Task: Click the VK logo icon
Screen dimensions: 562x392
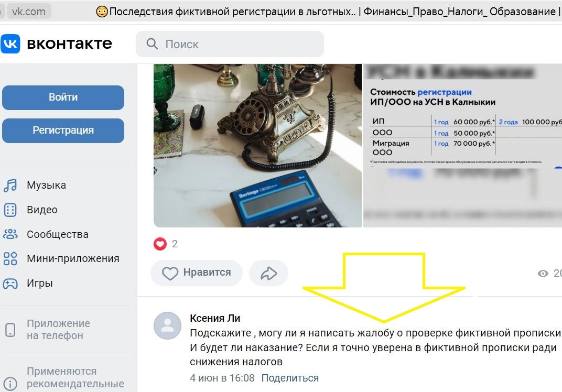Action: pos(10,43)
